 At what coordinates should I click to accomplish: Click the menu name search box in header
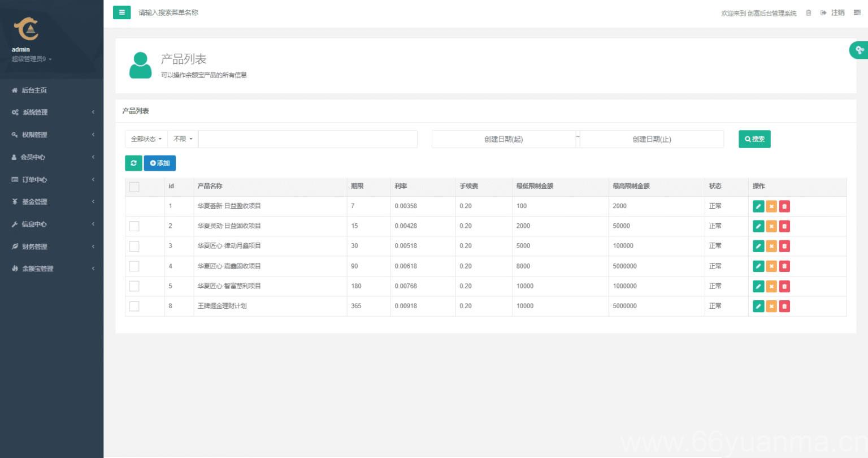(x=169, y=12)
